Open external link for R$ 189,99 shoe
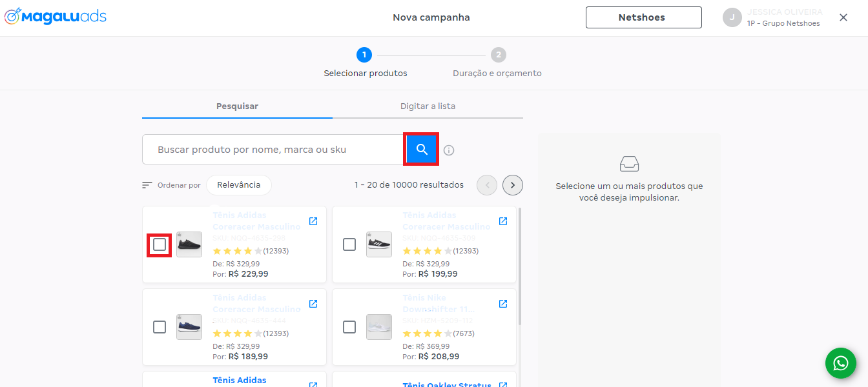 click(313, 304)
